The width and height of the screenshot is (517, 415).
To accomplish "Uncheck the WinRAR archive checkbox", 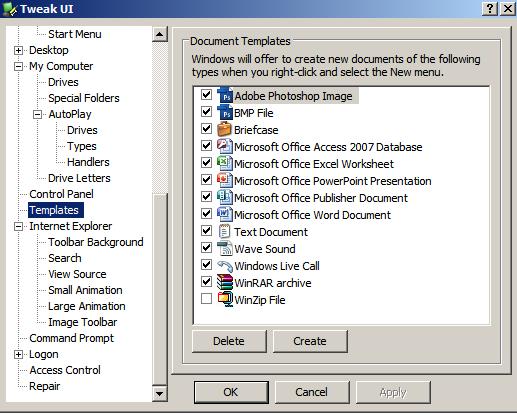I will pos(207,282).
